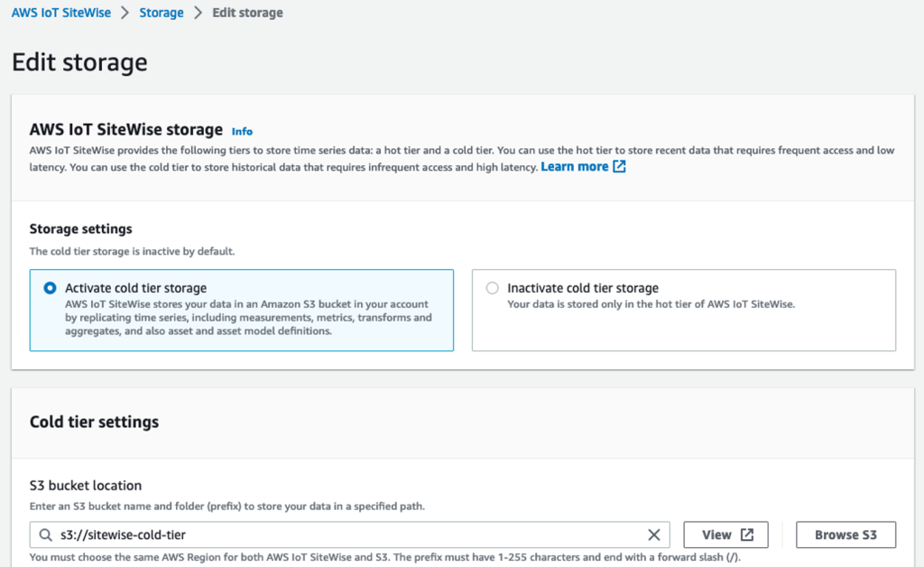The height and width of the screenshot is (567, 924).
Task: Select the Inactivate cold tier storage radio button
Action: [x=494, y=287]
